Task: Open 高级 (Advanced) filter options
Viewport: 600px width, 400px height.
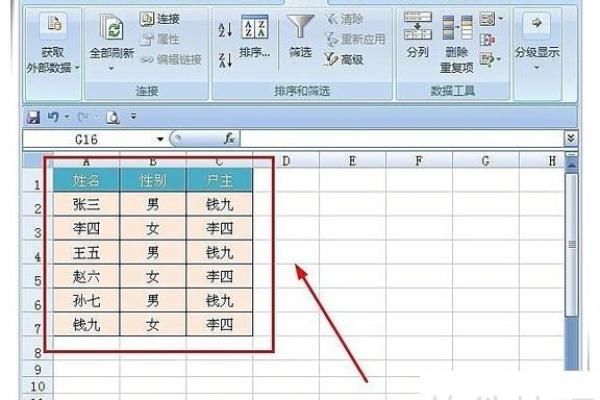Action: [343, 59]
